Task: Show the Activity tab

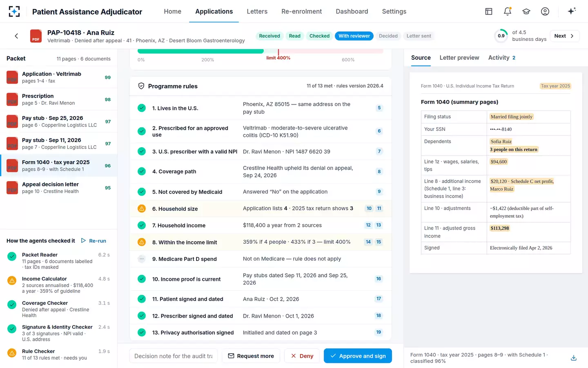Action: tap(502, 58)
